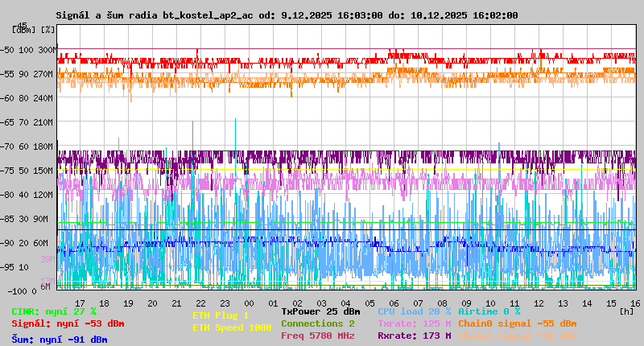Click the Connections 2 legend entry
The height and width of the screenshot is (346, 644).
pyautogui.click(x=317, y=323)
